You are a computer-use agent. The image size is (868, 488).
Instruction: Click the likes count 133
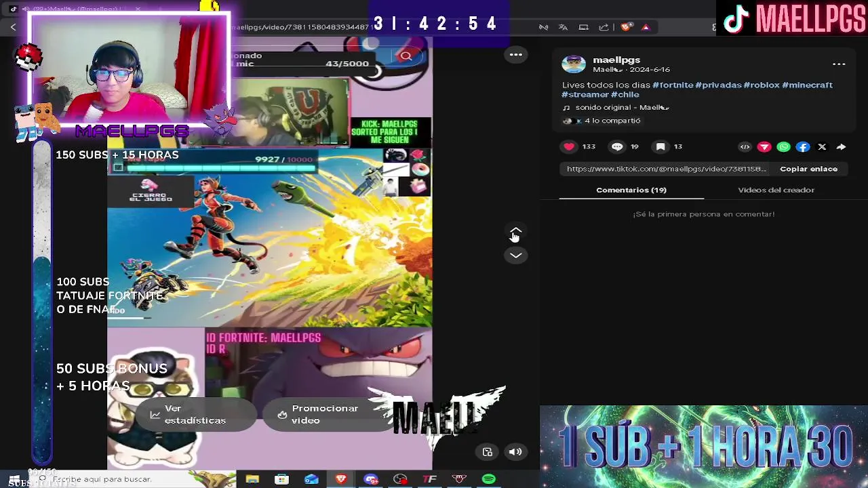(589, 146)
